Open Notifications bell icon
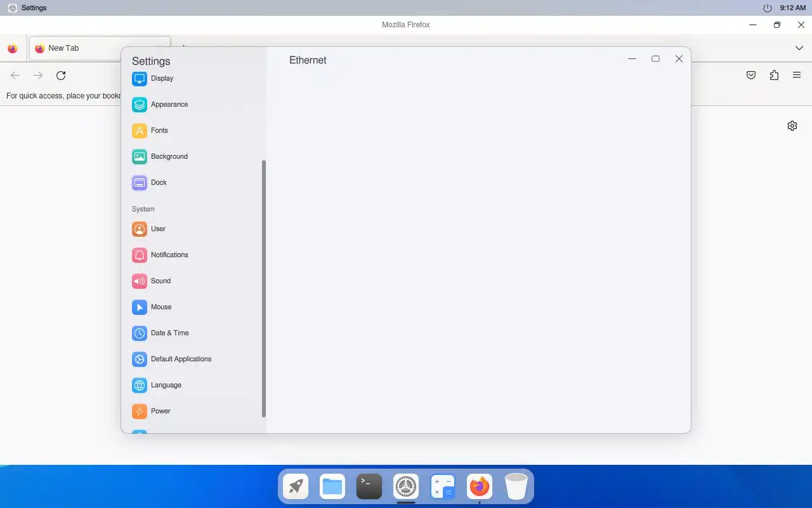812x508 pixels. point(140,255)
